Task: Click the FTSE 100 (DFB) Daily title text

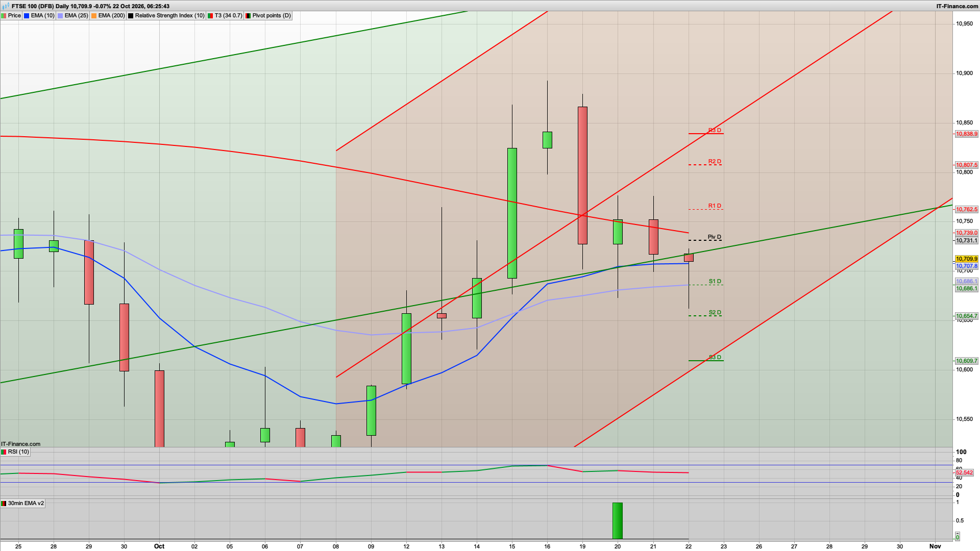Action: 40,6
